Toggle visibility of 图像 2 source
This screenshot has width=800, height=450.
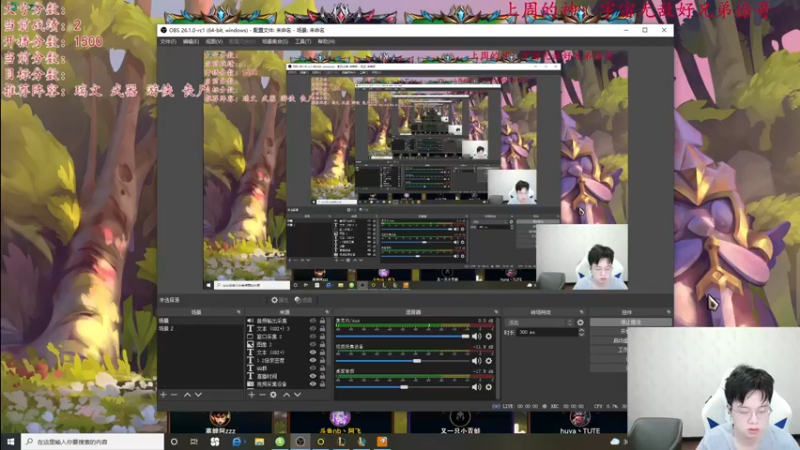tap(313, 344)
